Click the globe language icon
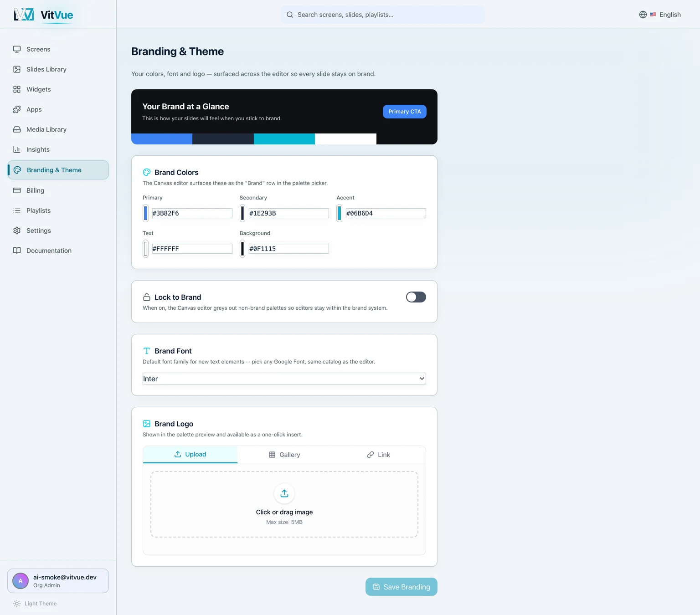The height and width of the screenshot is (615, 700). point(643,15)
